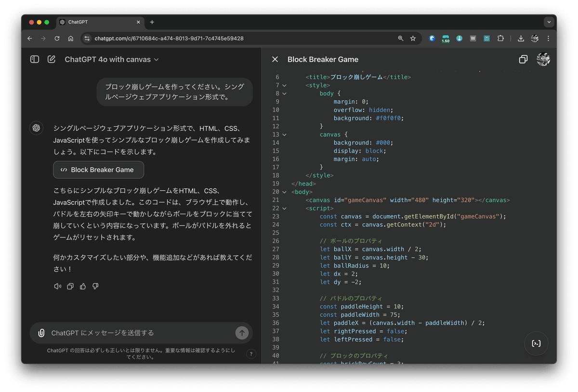The height and width of the screenshot is (392, 578).
Task: Open a new browser tab
Action: (x=152, y=22)
